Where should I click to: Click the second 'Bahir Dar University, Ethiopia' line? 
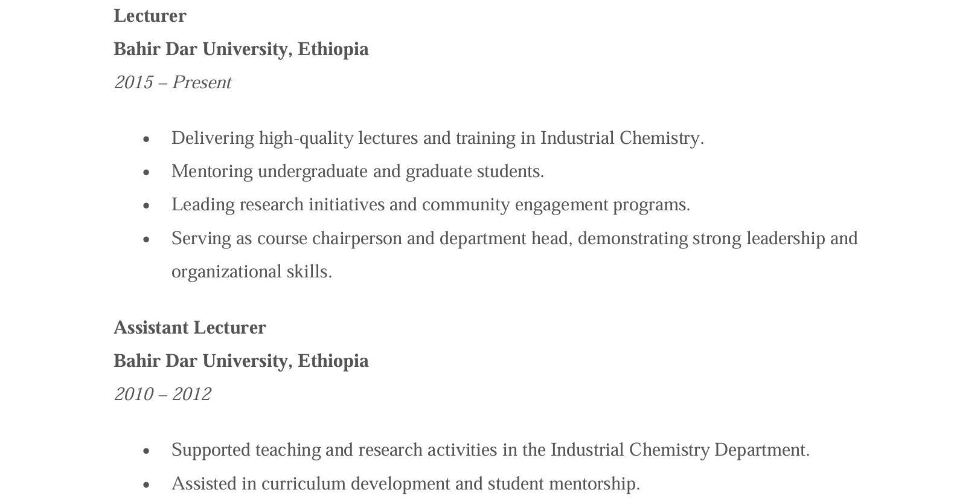coord(240,361)
